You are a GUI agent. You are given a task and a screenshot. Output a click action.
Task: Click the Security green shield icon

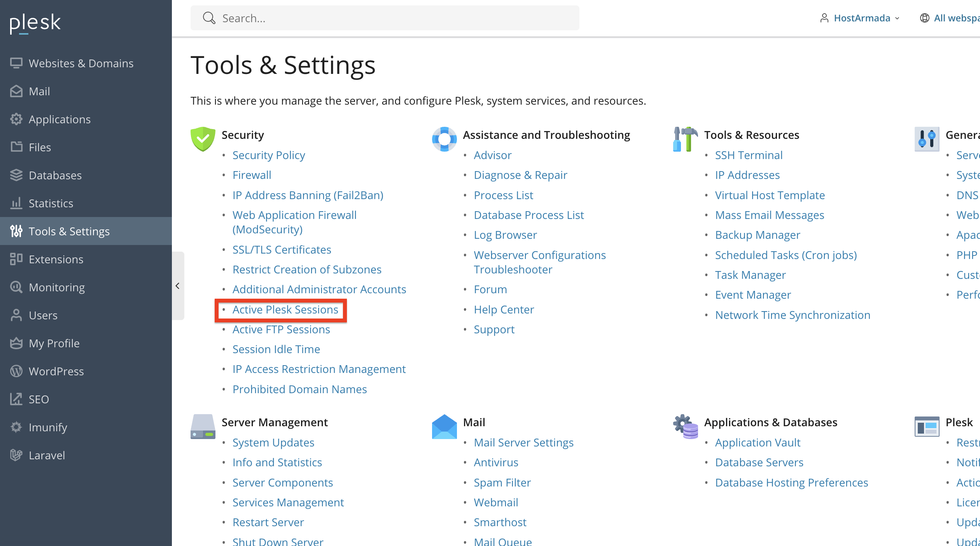click(203, 139)
